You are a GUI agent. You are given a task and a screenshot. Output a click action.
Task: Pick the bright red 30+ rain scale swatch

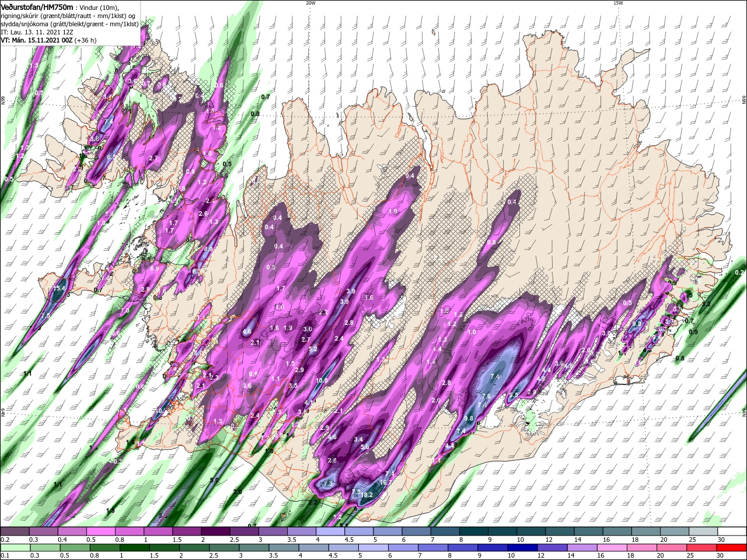coord(732,548)
